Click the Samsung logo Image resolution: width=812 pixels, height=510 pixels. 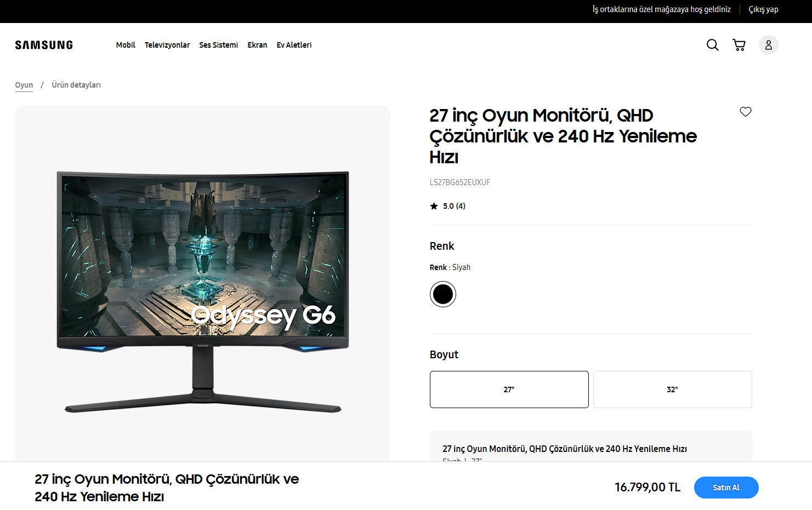point(44,45)
